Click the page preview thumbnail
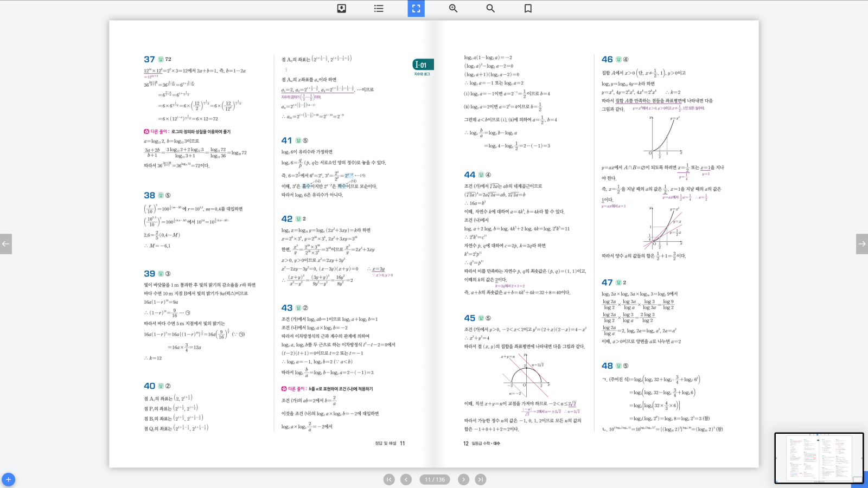This screenshot has height=488, width=868. pos(818,458)
